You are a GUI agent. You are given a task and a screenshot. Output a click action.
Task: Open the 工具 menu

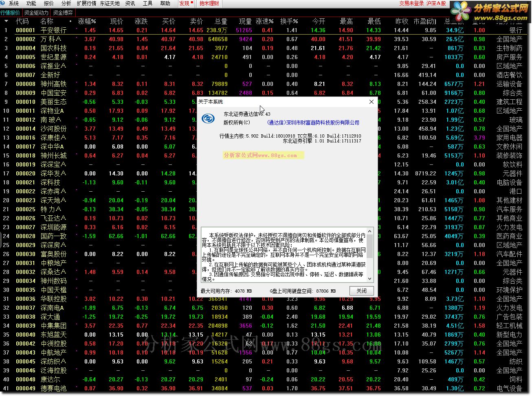click(148, 3)
